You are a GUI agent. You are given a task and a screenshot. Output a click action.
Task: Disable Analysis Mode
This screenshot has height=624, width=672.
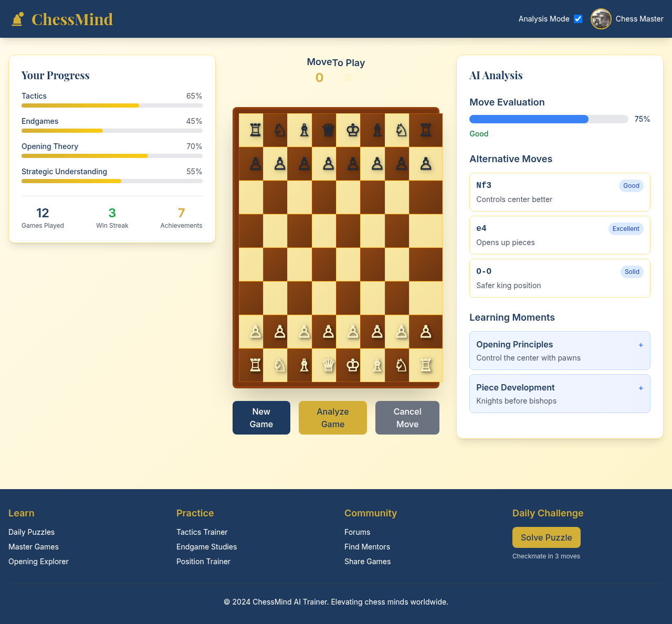click(577, 18)
